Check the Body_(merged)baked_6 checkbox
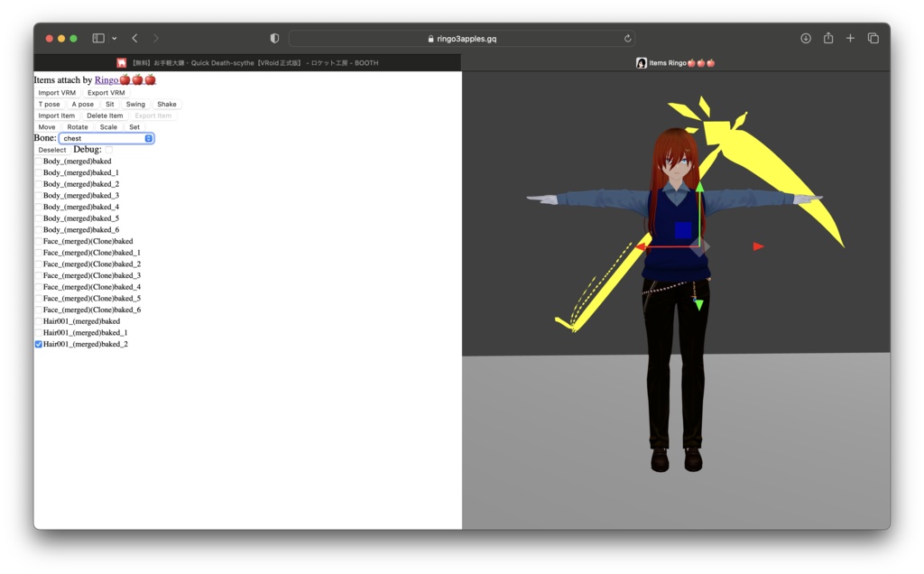Image resolution: width=924 pixels, height=574 pixels. click(38, 230)
